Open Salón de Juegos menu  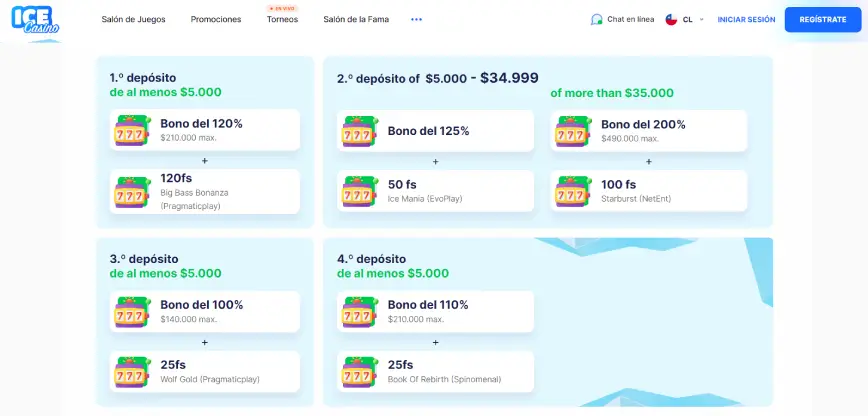click(x=133, y=19)
